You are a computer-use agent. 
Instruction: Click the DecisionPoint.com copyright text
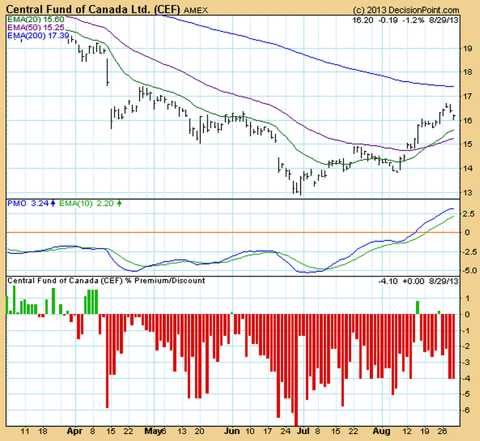406,10
